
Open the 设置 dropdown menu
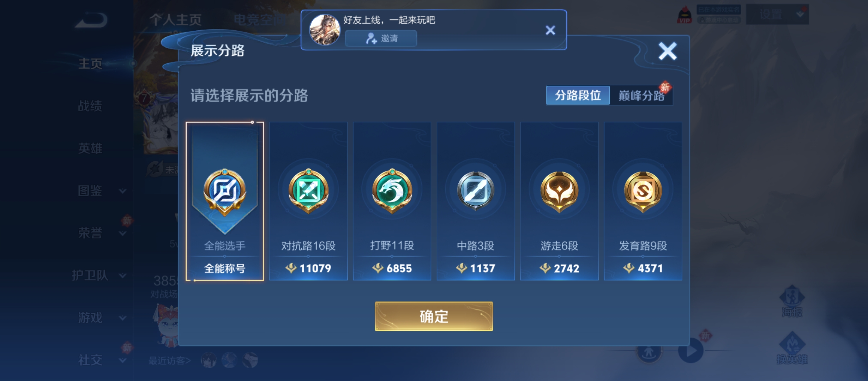coord(778,14)
